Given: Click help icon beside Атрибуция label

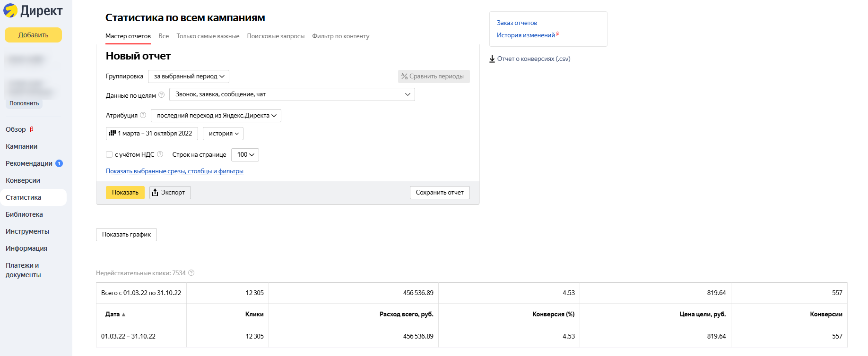Looking at the screenshot, I should [143, 115].
